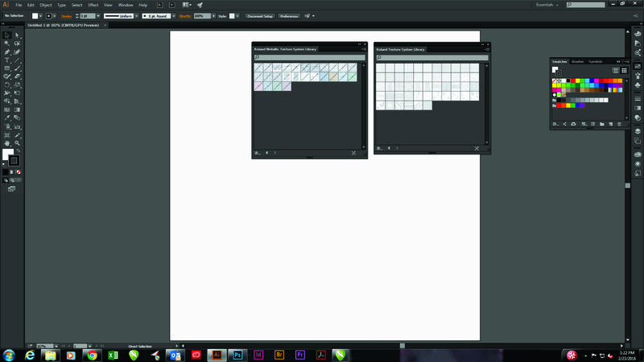Switch Swatches panel to list view

click(616, 71)
